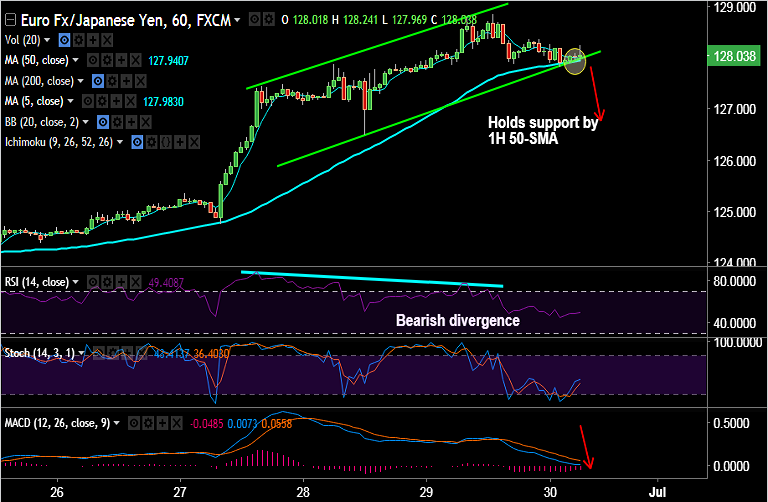Open settings gear for Vol (20) indicator
This screenshot has width=768, height=502.
(x=78, y=40)
